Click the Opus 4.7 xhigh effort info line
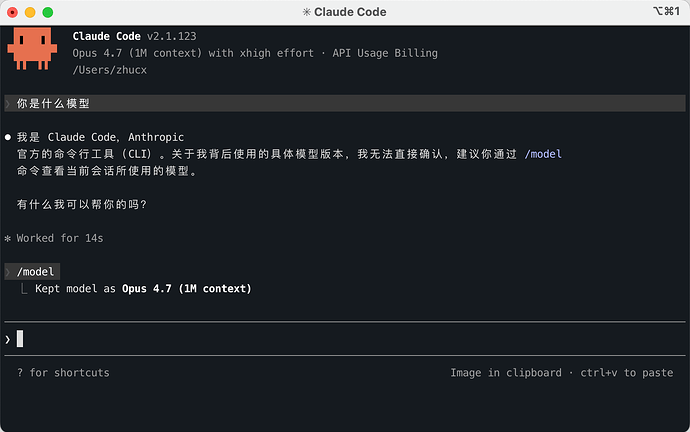 pos(255,53)
